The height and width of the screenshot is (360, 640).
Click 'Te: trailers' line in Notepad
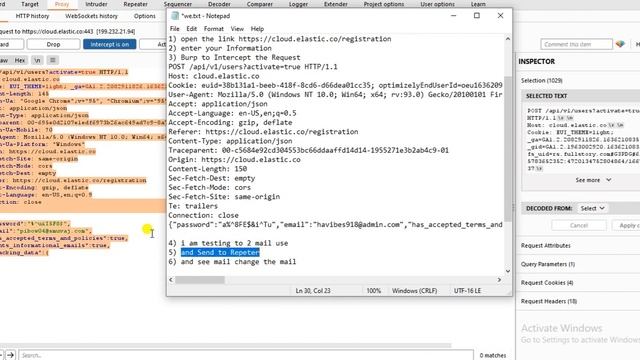click(193, 206)
